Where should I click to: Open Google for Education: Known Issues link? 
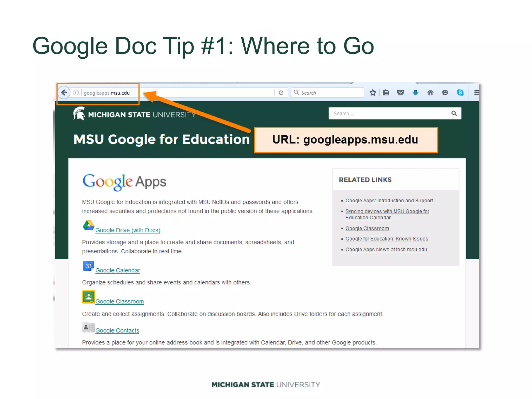click(x=387, y=239)
